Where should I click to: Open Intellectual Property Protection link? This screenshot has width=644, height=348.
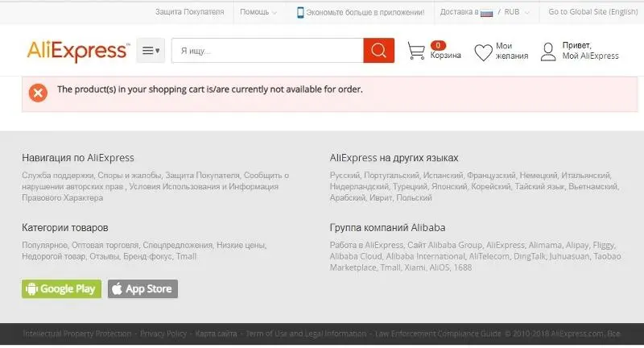point(77,333)
